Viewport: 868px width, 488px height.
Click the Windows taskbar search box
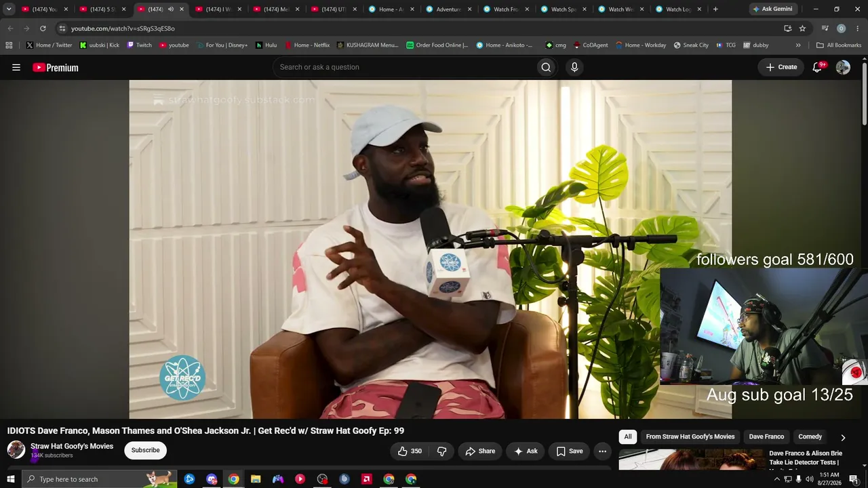pyautogui.click(x=99, y=479)
